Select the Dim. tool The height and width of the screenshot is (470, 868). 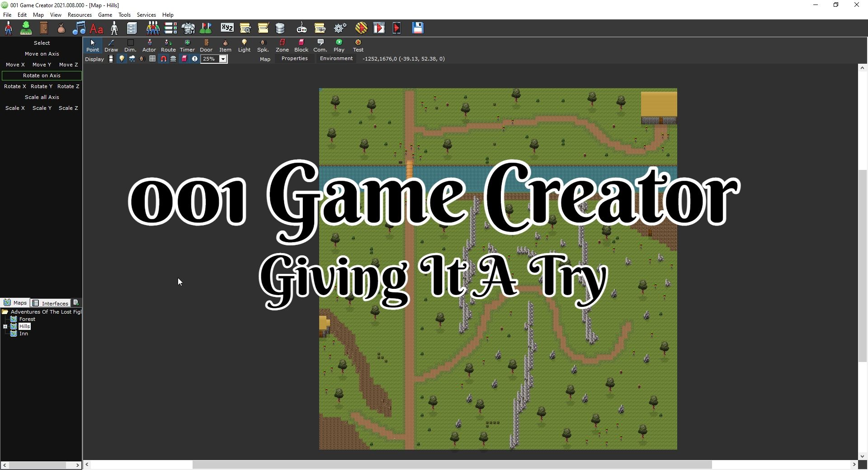(x=130, y=46)
